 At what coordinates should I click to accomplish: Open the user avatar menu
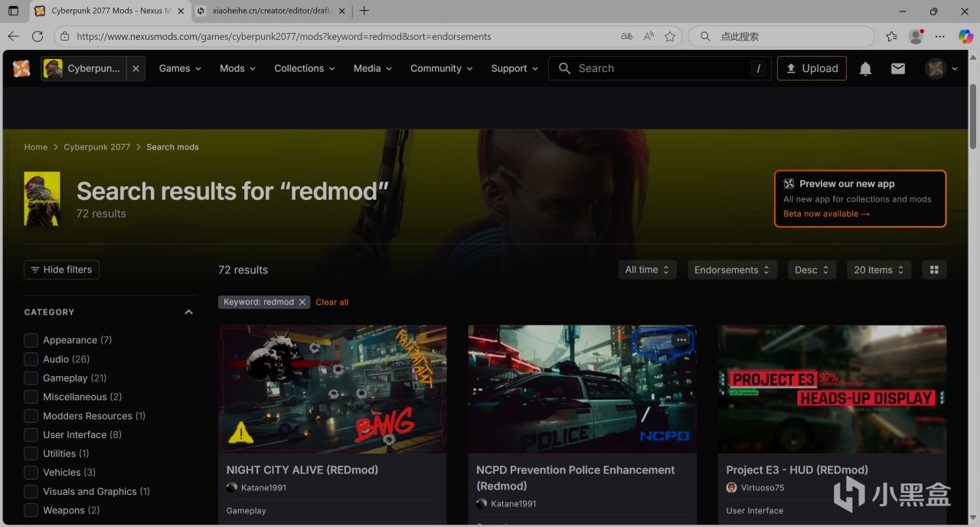pyautogui.click(x=941, y=68)
